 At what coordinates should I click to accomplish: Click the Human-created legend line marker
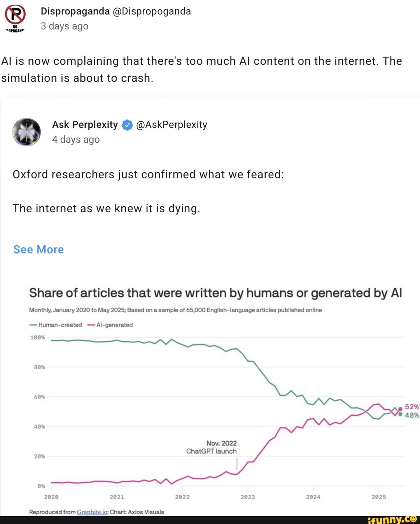(x=33, y=325)
